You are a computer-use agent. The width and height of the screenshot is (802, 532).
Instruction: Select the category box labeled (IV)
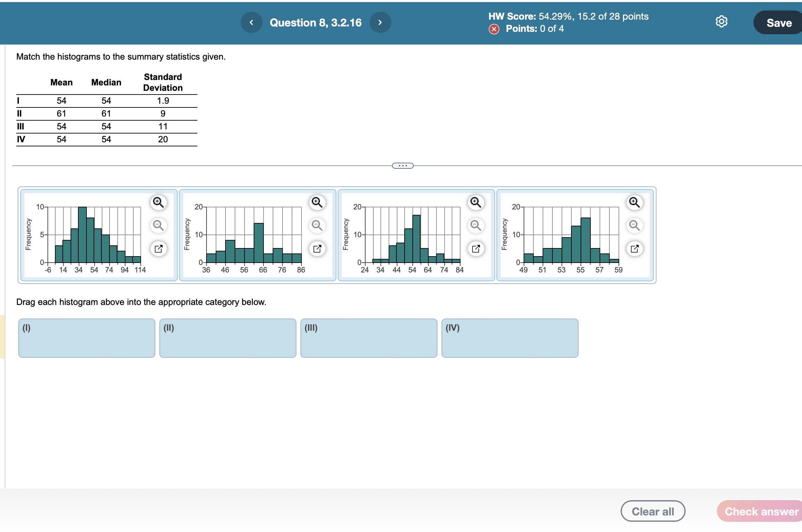tap(509, 338)
